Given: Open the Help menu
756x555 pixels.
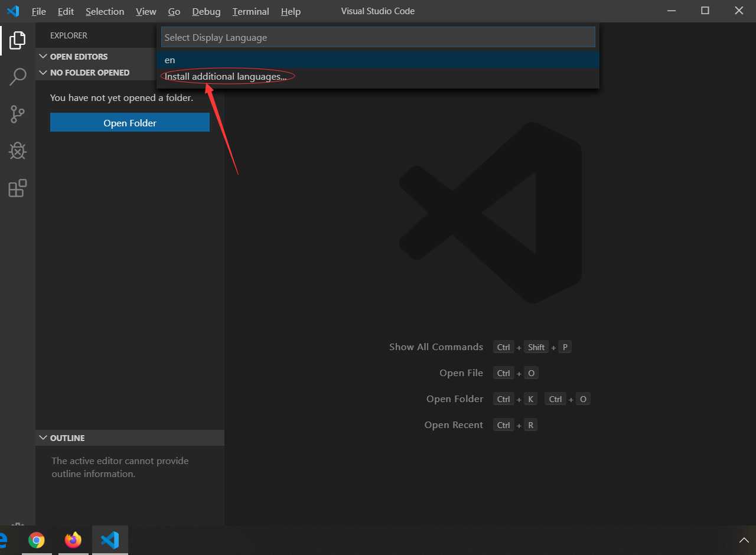Looking at the screenshot, I should click(x=291, y=11).
